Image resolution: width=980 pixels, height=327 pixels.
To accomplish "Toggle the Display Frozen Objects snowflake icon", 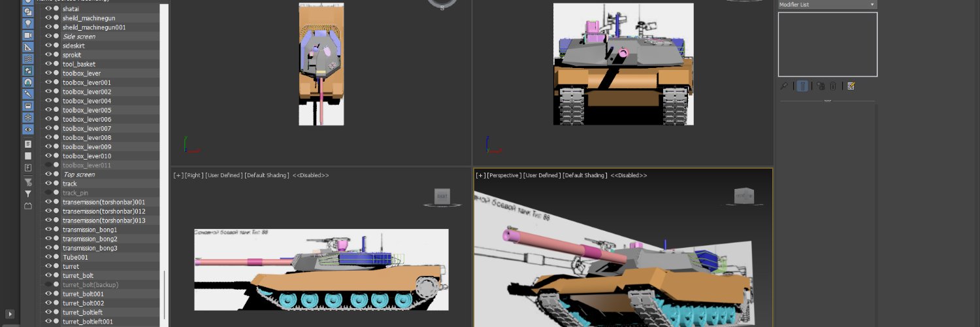I will coord(28,117).
